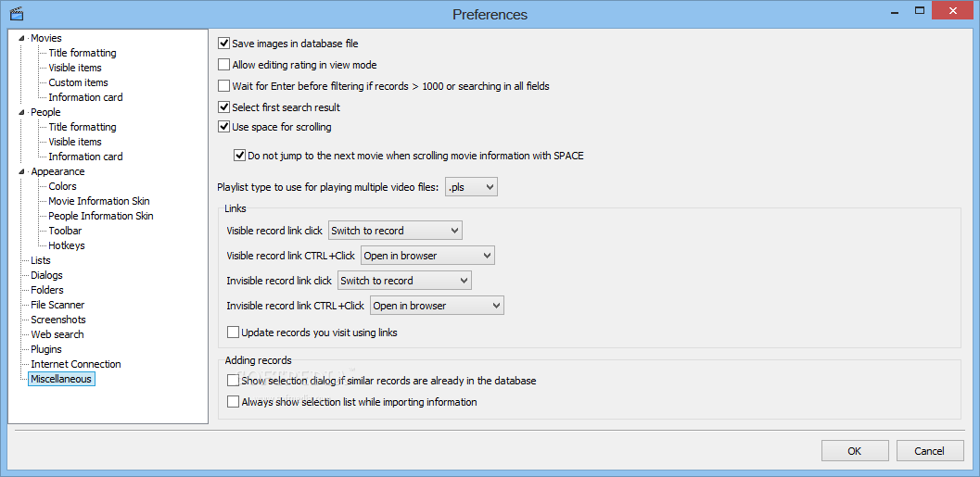Check Show selection dialog if similar records
This screenshot has height=477, width=980.
[233, 380]
